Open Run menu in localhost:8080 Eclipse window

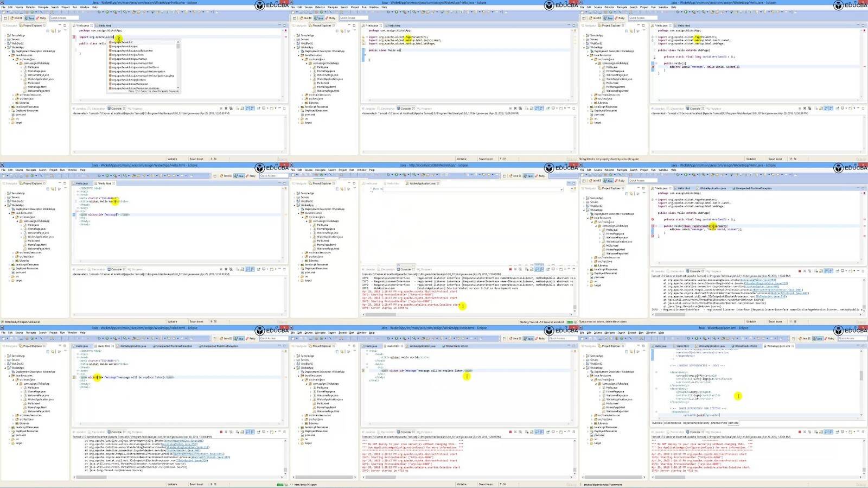coord(352,170)
